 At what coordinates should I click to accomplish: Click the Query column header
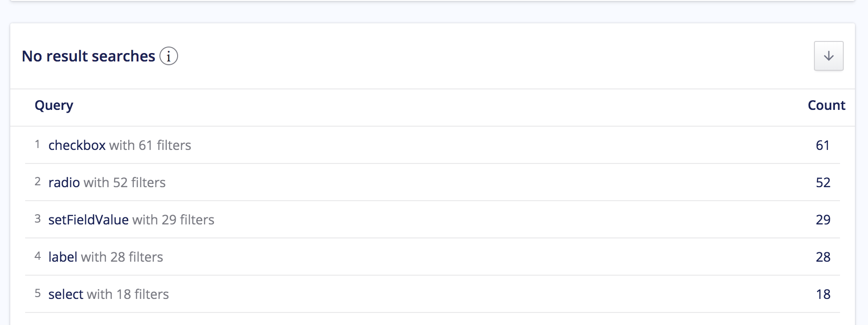tap(54, 106)
